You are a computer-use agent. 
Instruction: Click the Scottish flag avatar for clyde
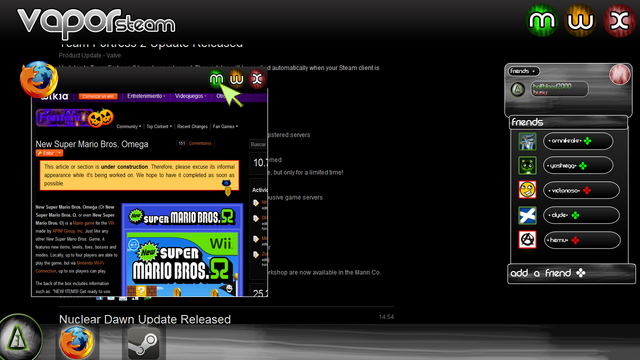(527, 215)
